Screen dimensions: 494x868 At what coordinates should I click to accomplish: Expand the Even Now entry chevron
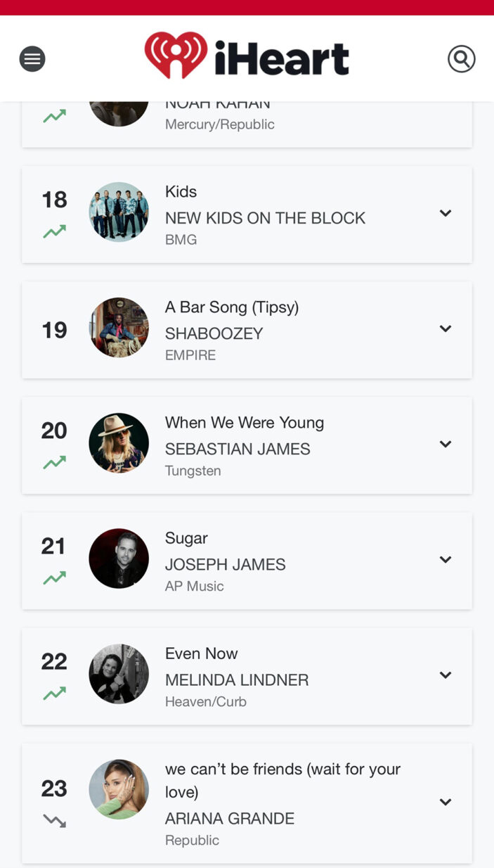coord(445,675)
